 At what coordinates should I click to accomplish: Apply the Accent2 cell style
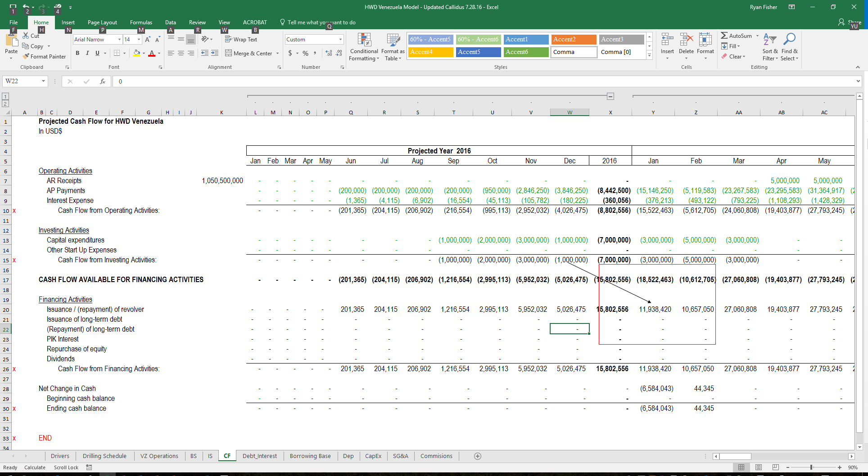574,40
